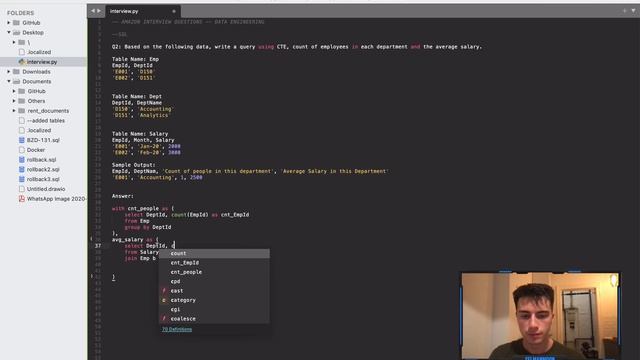This screenshot has width=640, height=360.
Task: Open the .localized file under Documents
Action: [39, 131]
